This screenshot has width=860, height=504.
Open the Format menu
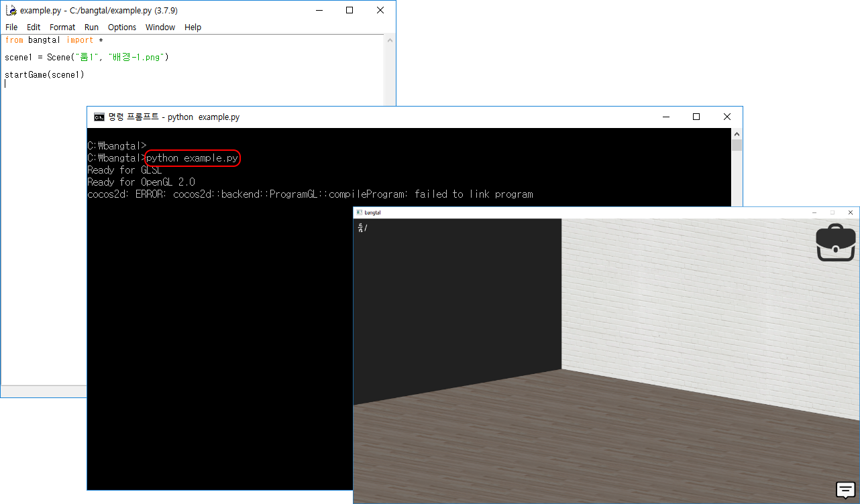coord(62,27)
